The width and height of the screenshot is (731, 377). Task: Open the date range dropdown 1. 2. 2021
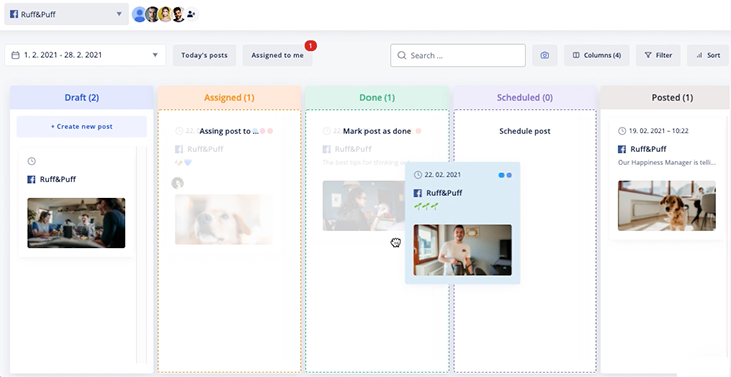[85, 55]
